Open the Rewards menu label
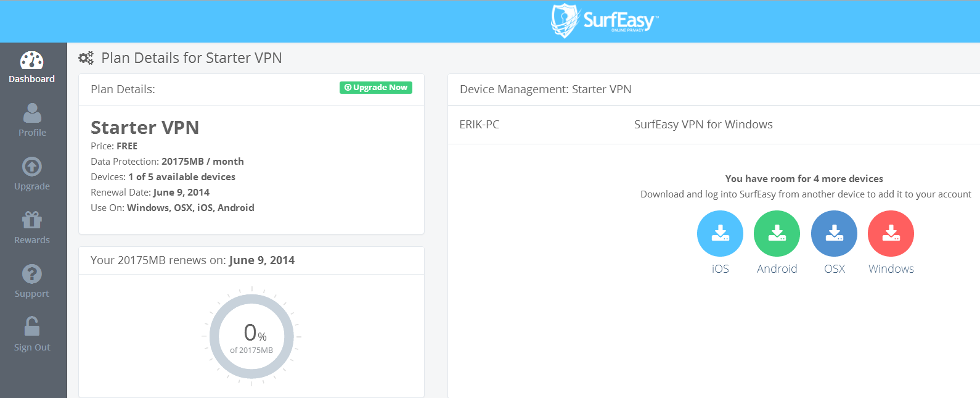 (32, 240)
